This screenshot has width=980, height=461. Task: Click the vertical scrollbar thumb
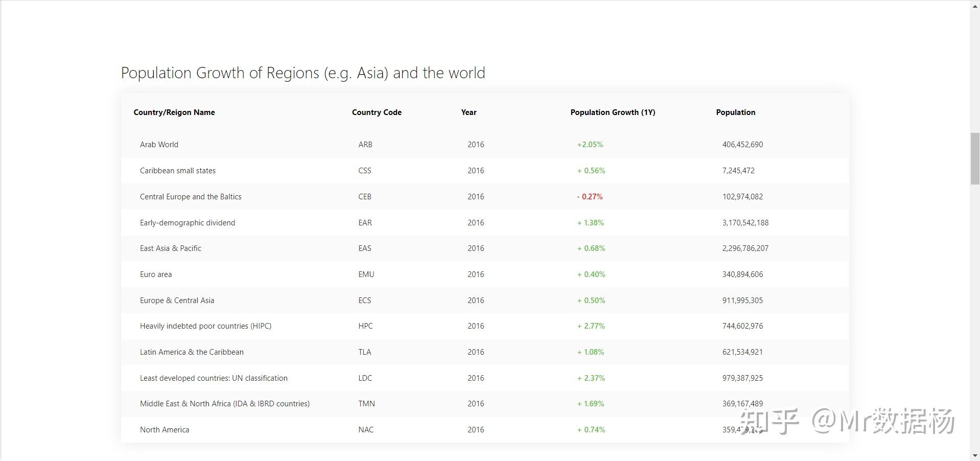(x=975, y=158)
